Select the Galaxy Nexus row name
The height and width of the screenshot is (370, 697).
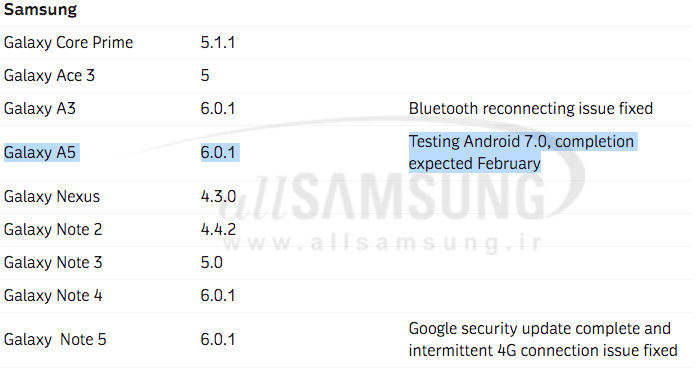[52, 197]
